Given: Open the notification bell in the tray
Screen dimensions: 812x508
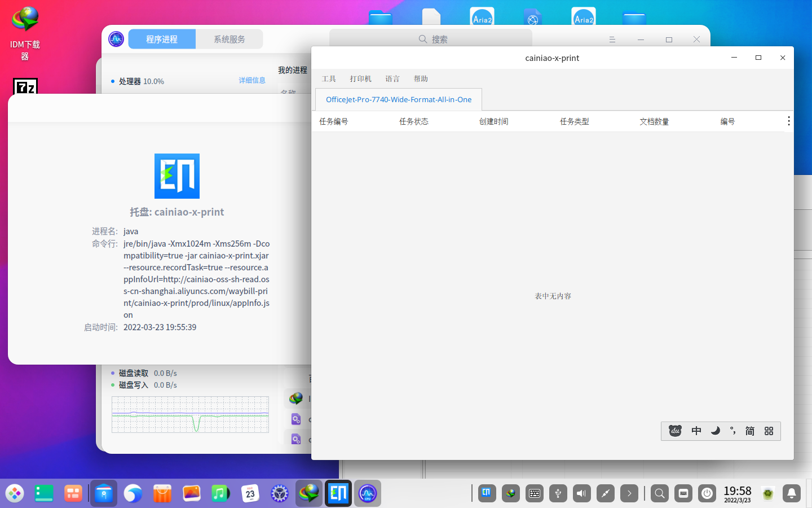Looking at the screenshot, I should click(x=791, y=493).
